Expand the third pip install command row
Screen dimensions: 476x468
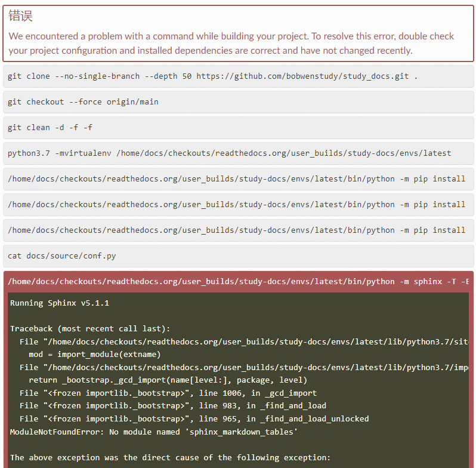237,230
